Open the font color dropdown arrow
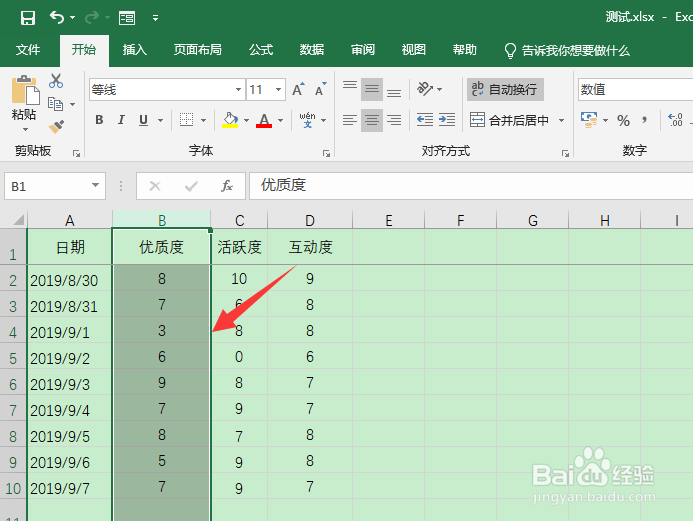 [280, 120]
